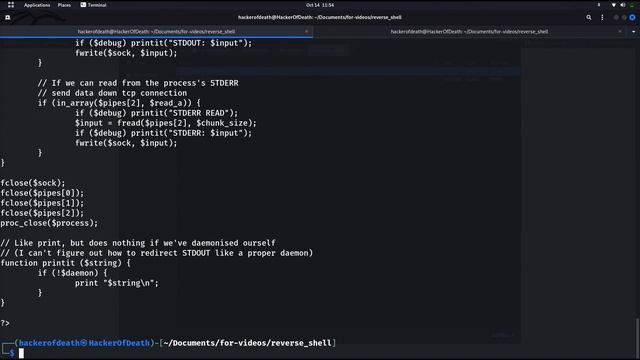Open the Places menu
The image size is (640, 360).
coord(64,5)
